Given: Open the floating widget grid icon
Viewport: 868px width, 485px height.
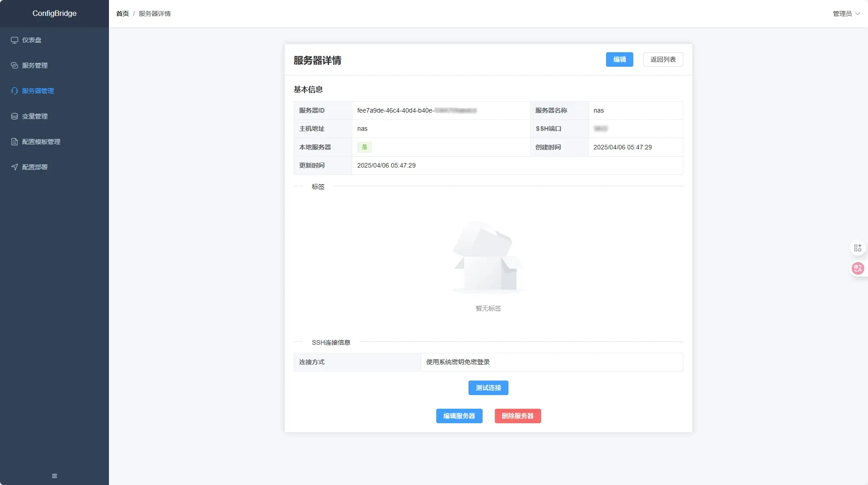Looking at the screenshot, I should [x=858, y=247].
